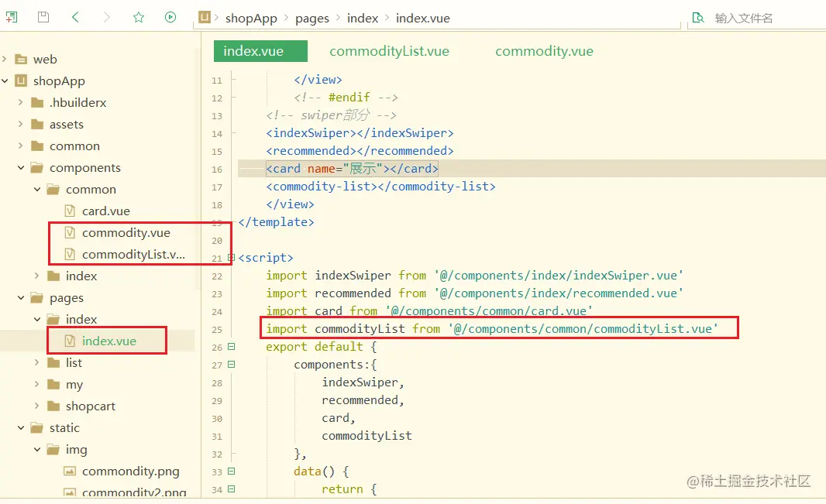Click the card name="展示" tag line
The height and width of the screenshot is (504, 826).
click(x=352, y=169)
